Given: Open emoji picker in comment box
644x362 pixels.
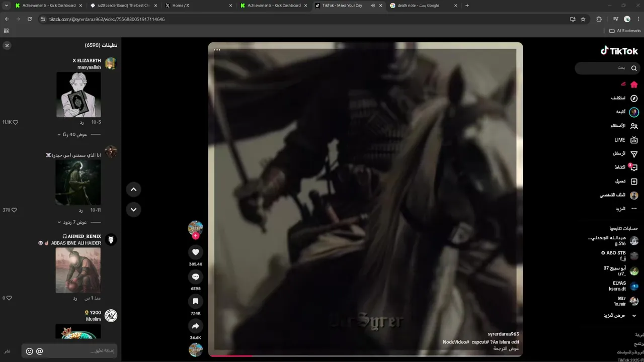Looking at the screenshot, I should pos(29,351).
